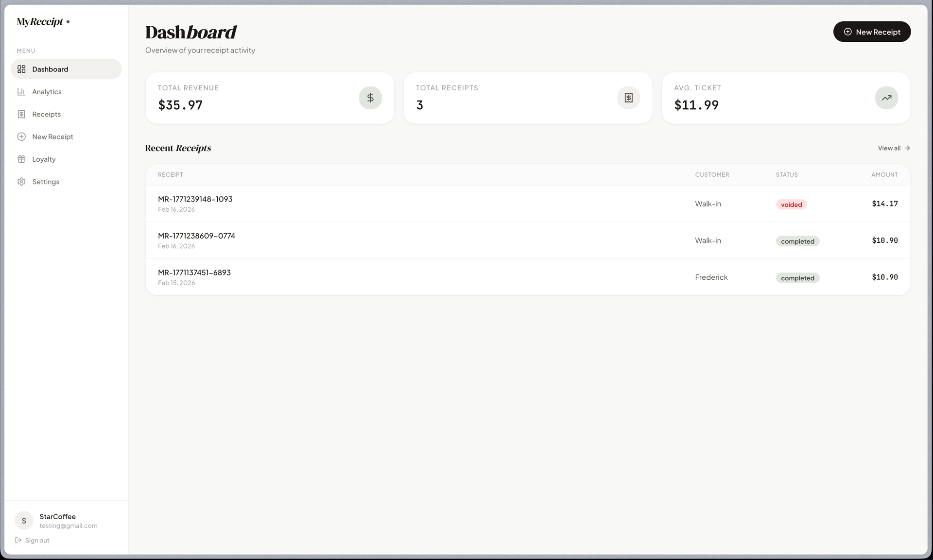Click the dollar icon on Total Revenue card
The height and width of the screenshot is (560, 933).
click(370, 98)
